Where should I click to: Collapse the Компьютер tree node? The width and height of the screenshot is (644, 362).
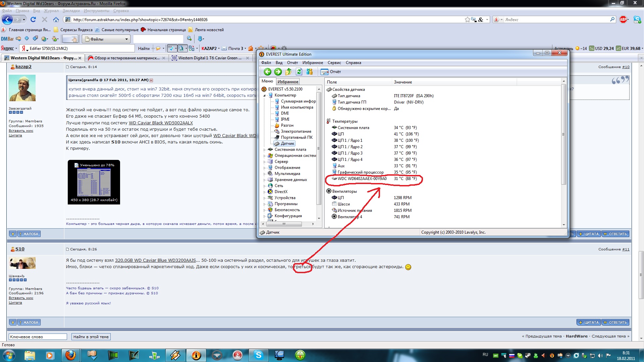pos(264,96)
